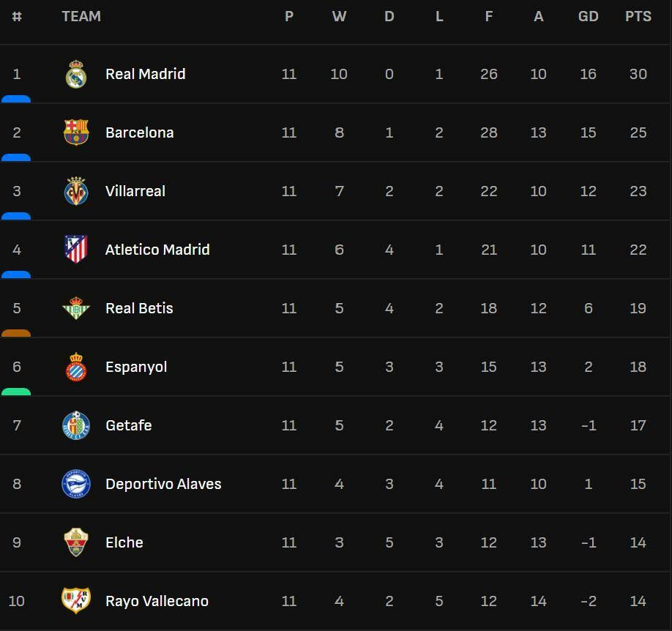The width and height of the screenshot is (672, 631).
Task: Go to Atletico Madrid team page
Action: click(157, 250)
